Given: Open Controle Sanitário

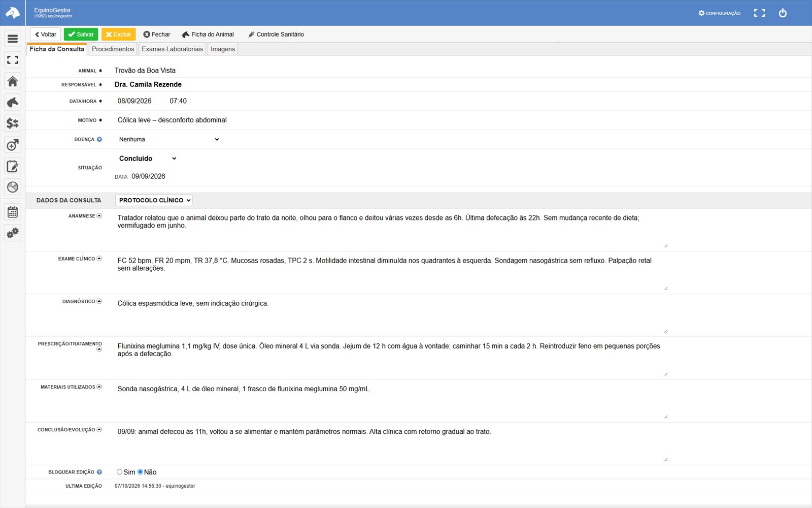Looking at the screenshot, I should tap(276, 35).
